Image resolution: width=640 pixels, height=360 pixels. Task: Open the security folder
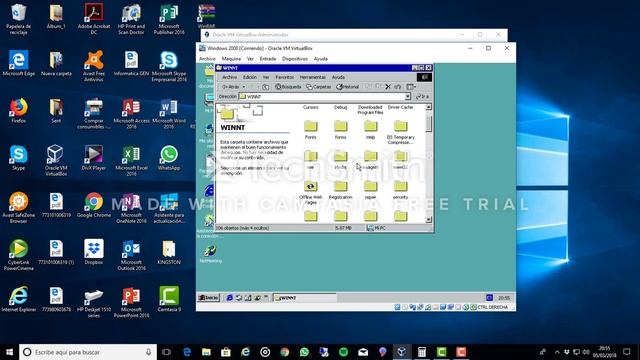pos(400,190)
